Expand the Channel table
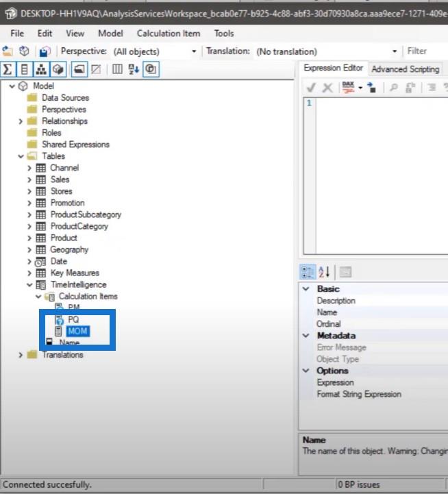This screenshot has width=448, height=494. tap(29, 168)
